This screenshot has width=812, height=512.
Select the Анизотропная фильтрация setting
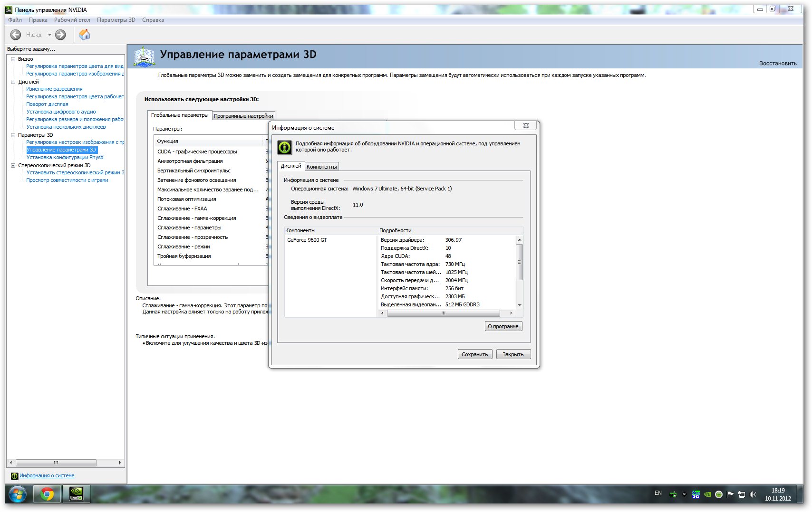tap(212, 161)
